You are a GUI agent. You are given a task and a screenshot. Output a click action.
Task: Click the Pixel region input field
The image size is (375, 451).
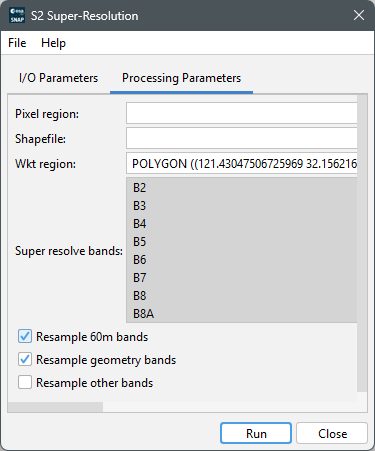(x=241, y=113)
